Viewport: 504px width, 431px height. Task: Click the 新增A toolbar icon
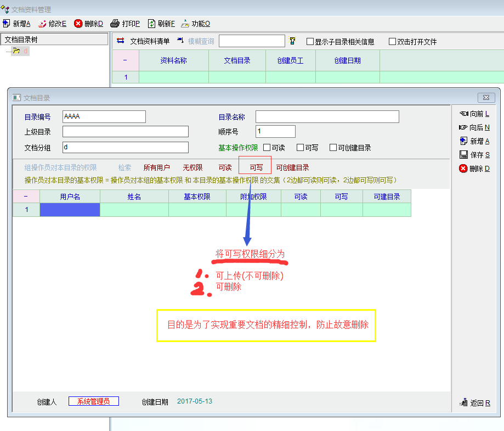pyautogui.click(x=7, y=24)
